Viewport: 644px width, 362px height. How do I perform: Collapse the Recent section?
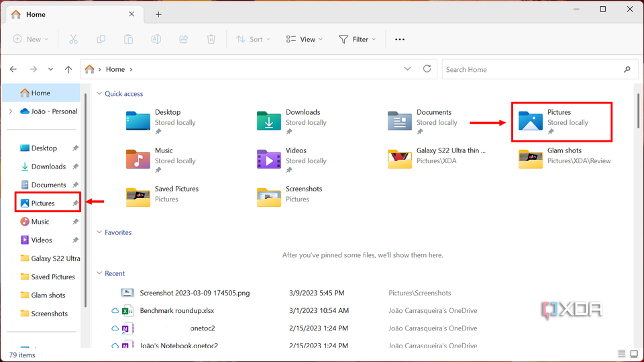click(x=99, y=273)
